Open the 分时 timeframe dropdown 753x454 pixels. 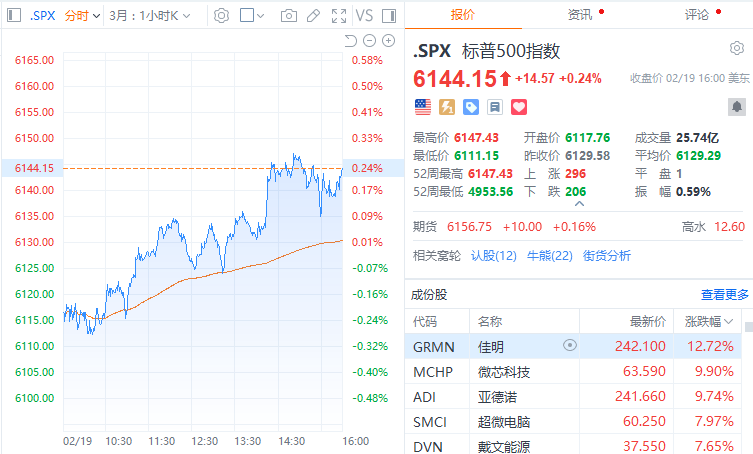(x=82, y=15)
